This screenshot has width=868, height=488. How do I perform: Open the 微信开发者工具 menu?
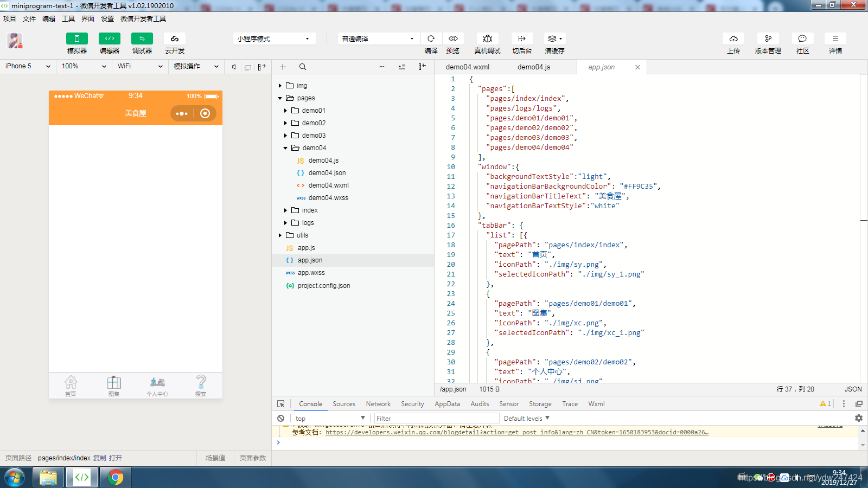coord(143,18)
